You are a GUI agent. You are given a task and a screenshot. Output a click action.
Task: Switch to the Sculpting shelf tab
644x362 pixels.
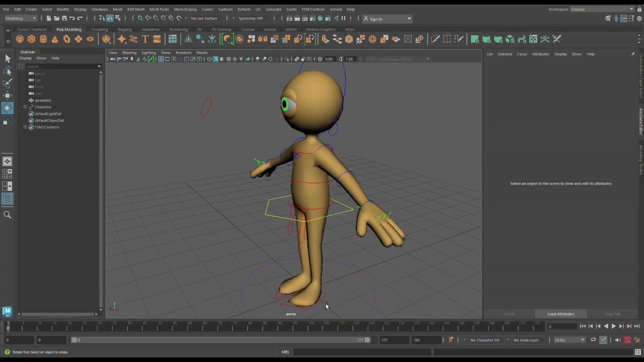(x=100, y=29)
